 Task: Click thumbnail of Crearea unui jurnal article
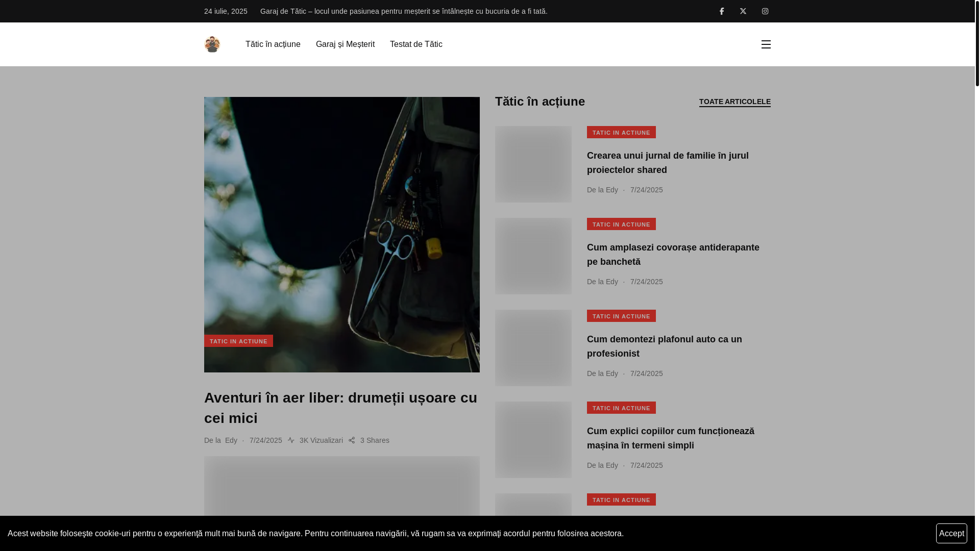533,164
